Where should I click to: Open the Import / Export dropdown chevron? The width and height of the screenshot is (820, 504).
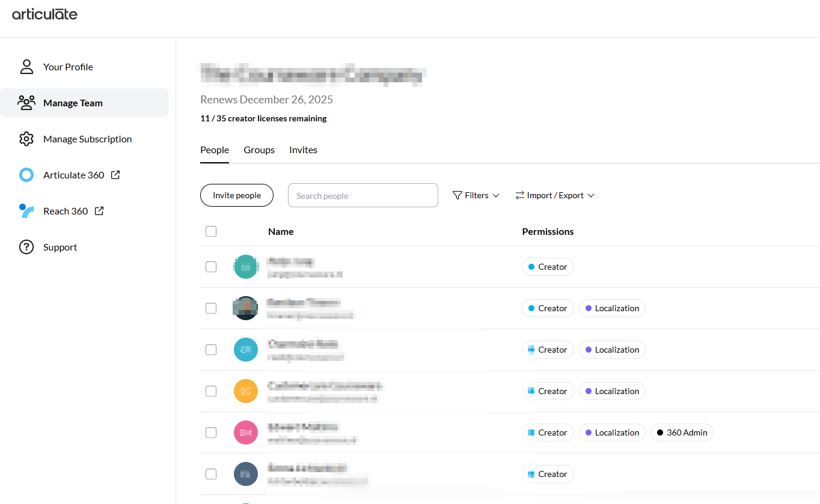[x=591, y=196]
